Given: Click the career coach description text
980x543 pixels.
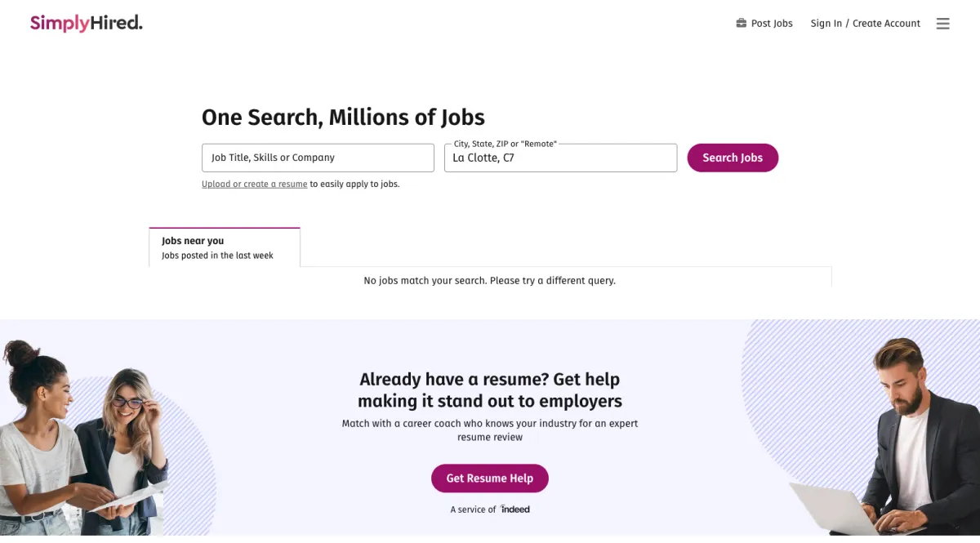Looking at the screenshot, I should (489, 430).
